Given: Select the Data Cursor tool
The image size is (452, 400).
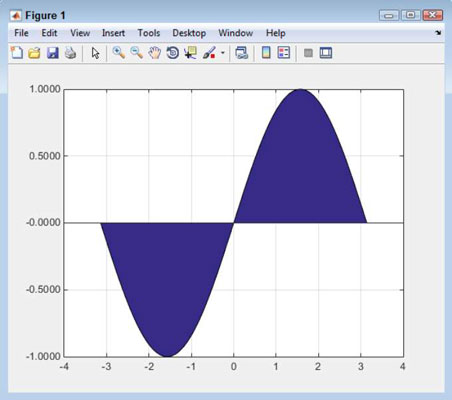Looking at the screenshot, I should 190,53.
